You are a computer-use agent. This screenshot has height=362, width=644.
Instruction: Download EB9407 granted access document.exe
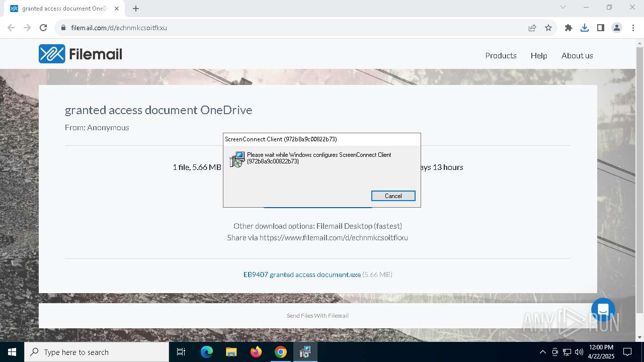[x=302, y=275]
